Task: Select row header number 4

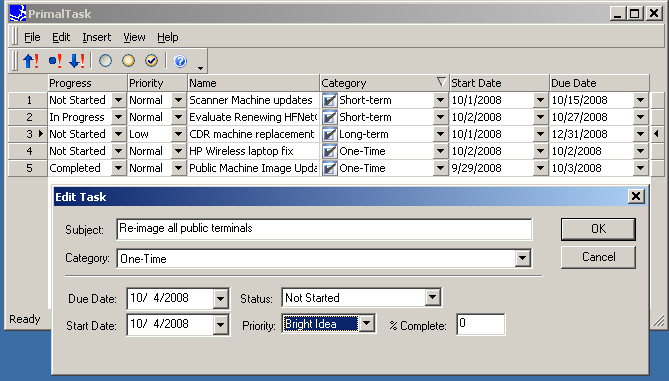Action: click(x=28, y=151)
